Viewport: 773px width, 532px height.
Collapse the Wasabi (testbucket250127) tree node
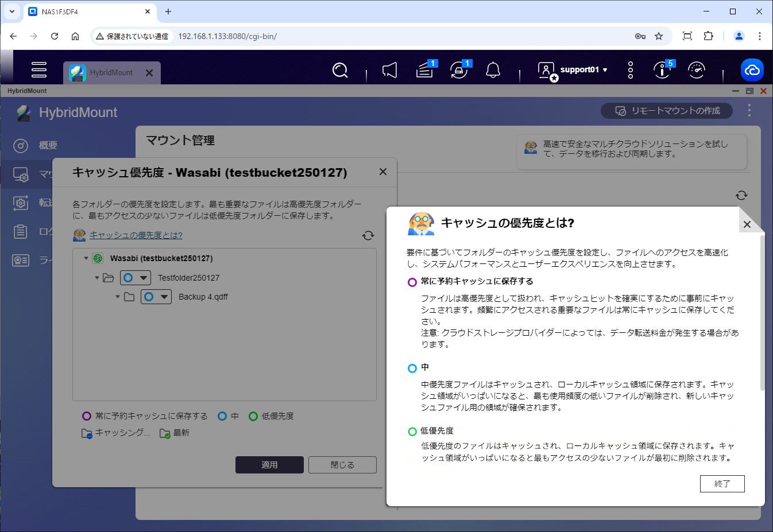[86, 258]
